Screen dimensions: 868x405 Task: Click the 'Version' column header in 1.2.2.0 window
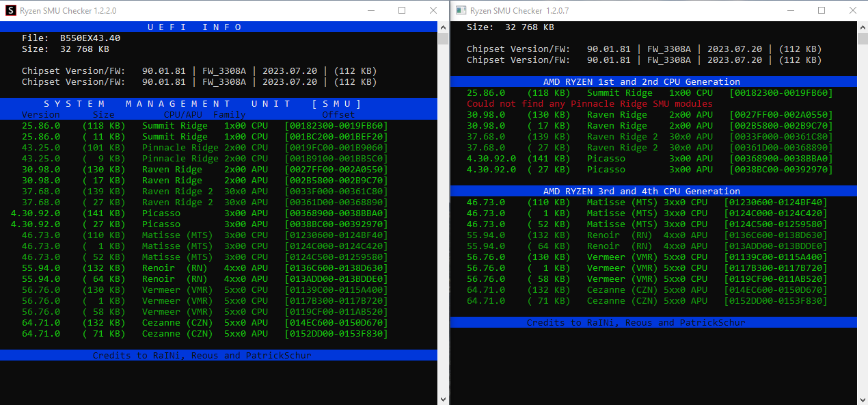click(x=41, y=115)
